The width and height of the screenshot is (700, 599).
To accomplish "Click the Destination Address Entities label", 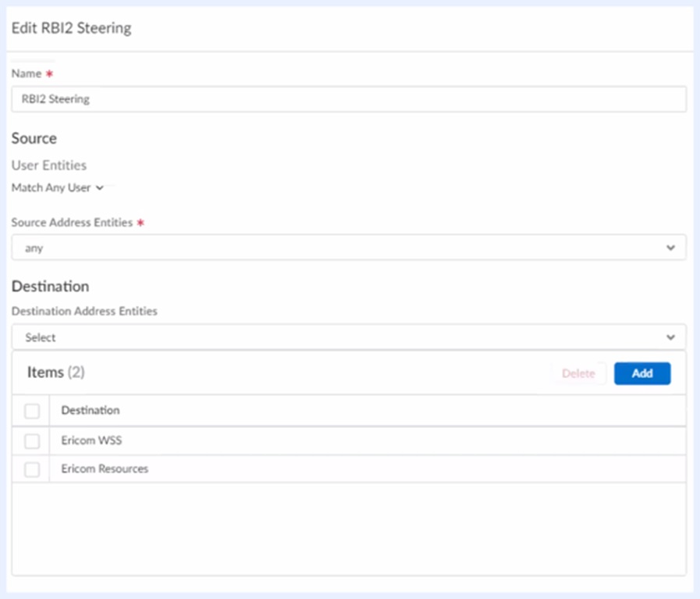I will (84, 311).
